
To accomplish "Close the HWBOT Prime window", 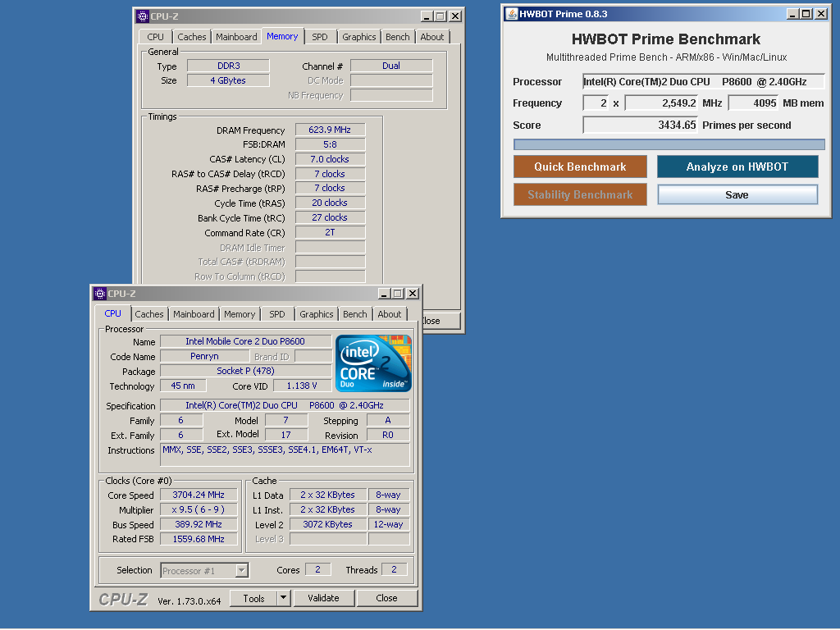I will (x=821, y=14).
